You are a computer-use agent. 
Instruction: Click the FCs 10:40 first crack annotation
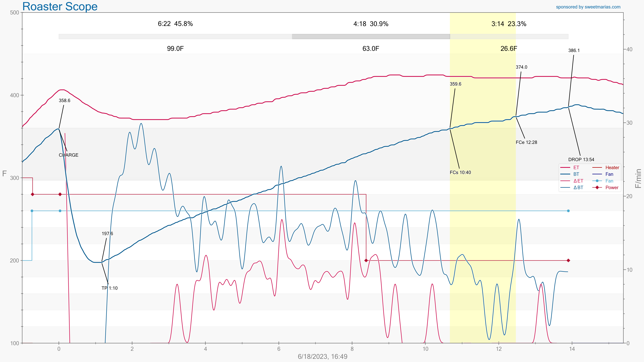(460, 172)
